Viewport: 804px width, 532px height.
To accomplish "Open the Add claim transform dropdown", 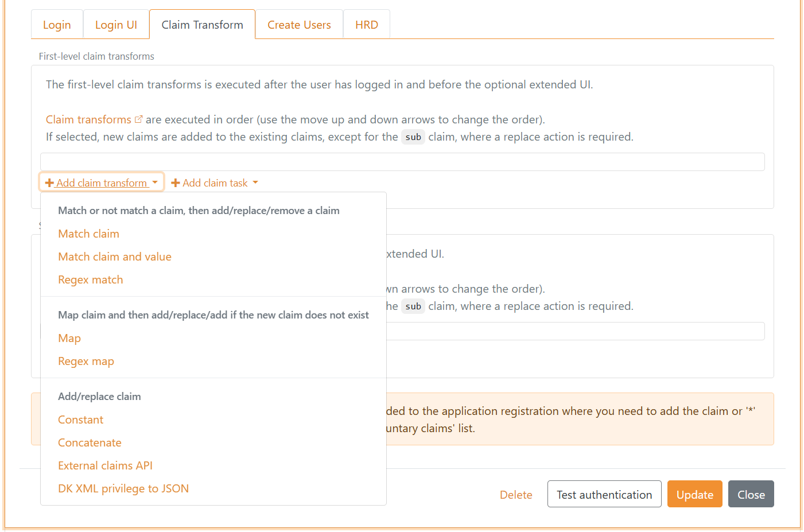I will click(101, 182).
